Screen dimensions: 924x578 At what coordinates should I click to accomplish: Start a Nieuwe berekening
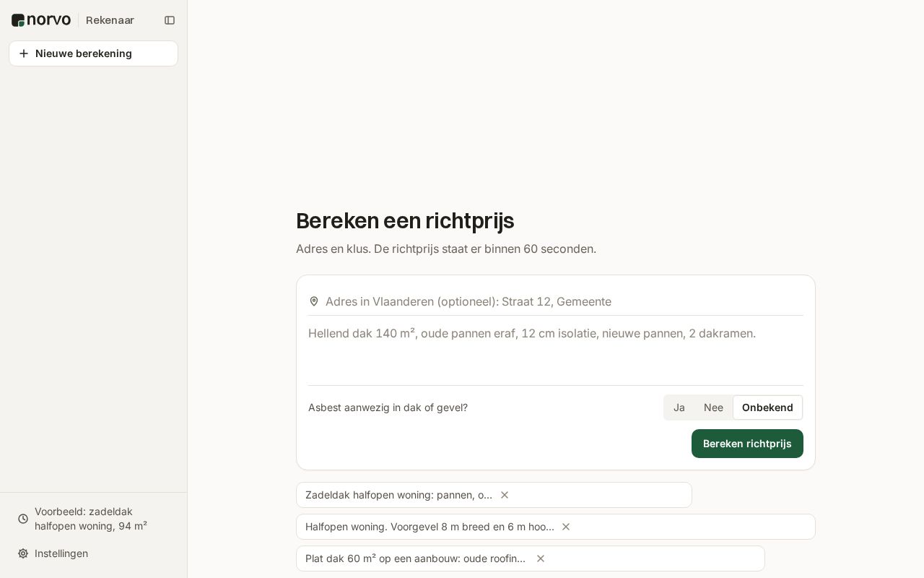(93, 53)
